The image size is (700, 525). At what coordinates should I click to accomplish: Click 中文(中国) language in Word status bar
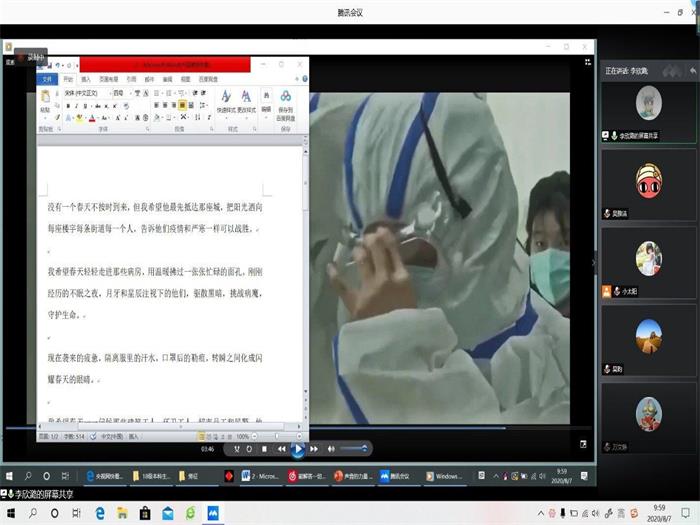click(x=112, y=436)
